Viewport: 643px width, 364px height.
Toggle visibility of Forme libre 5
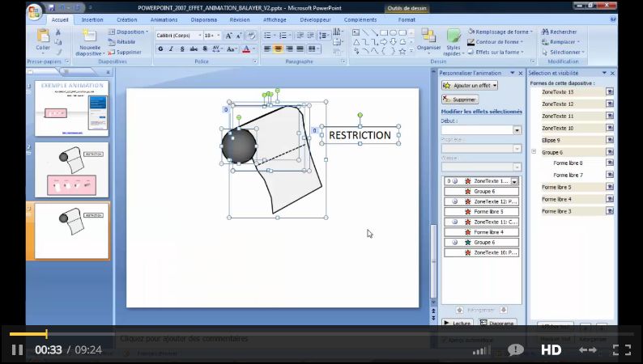(610, 187)
